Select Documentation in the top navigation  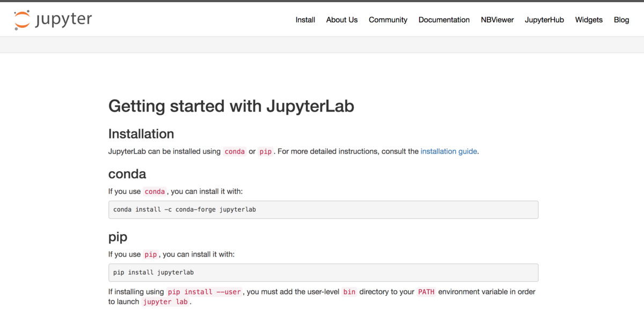(444, 20)
